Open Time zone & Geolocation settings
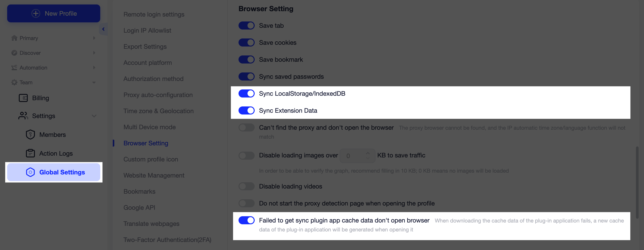This screenshot has height=250, width=644. pos(158,111)
